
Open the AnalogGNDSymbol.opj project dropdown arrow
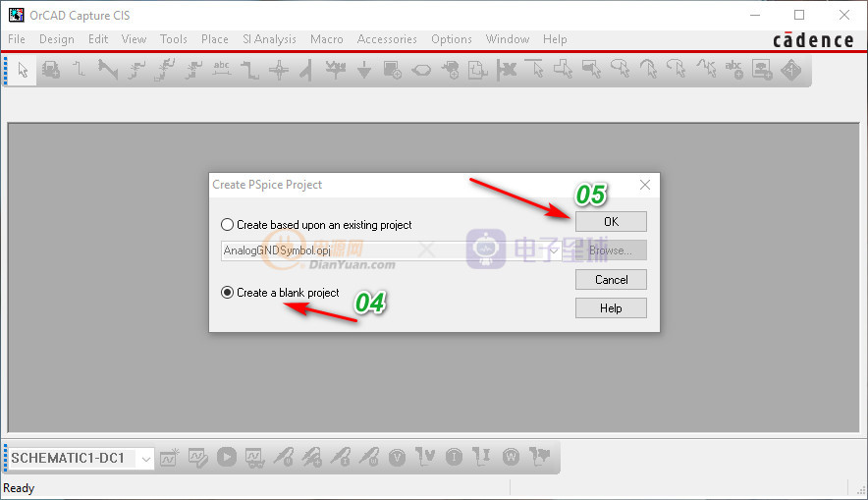(x=554, y=250)
